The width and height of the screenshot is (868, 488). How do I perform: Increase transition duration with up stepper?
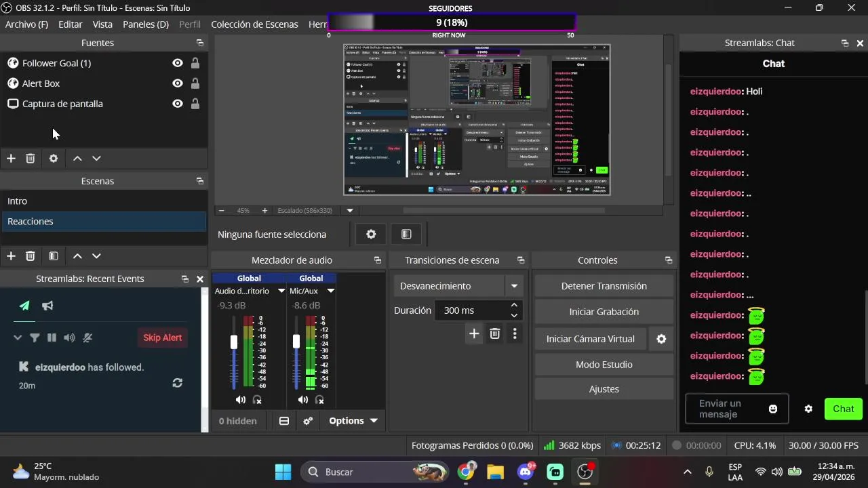514,306
